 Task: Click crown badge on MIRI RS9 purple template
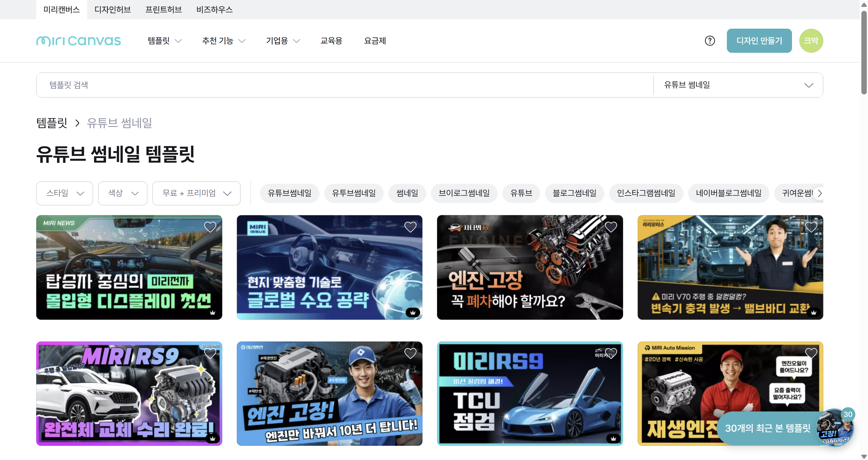pyautogui.click(x=212, y=438)
